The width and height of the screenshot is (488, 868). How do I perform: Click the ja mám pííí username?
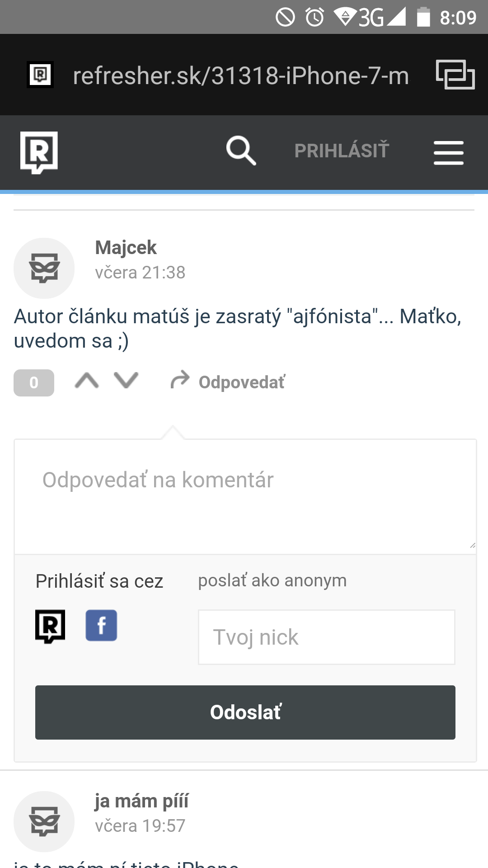[x=141, y=801]
